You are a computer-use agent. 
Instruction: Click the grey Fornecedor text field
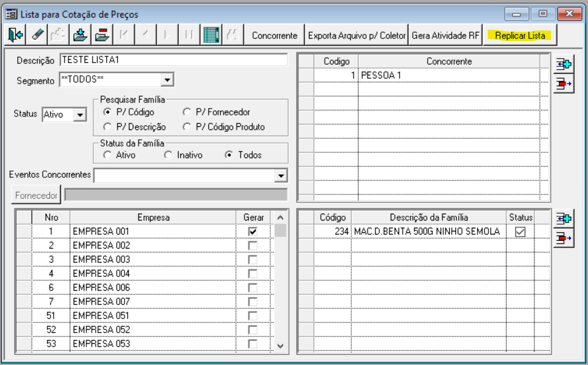coord(176,195)
